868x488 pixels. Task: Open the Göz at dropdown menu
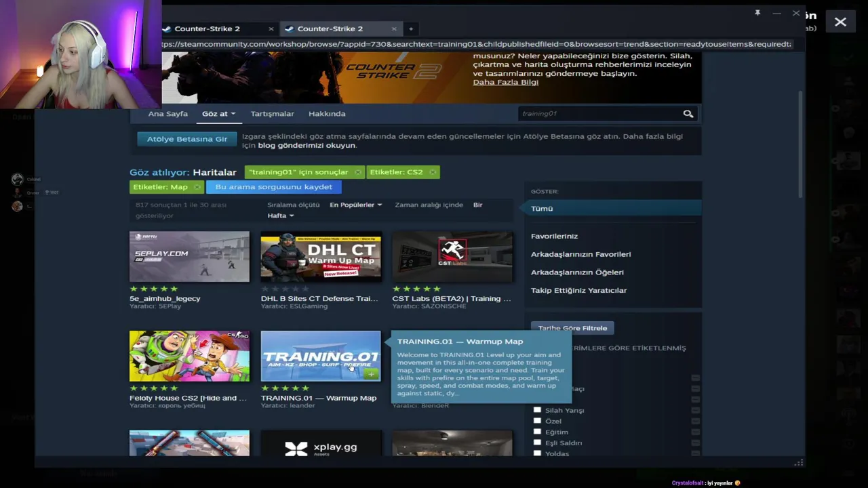(x=218, y=114)
